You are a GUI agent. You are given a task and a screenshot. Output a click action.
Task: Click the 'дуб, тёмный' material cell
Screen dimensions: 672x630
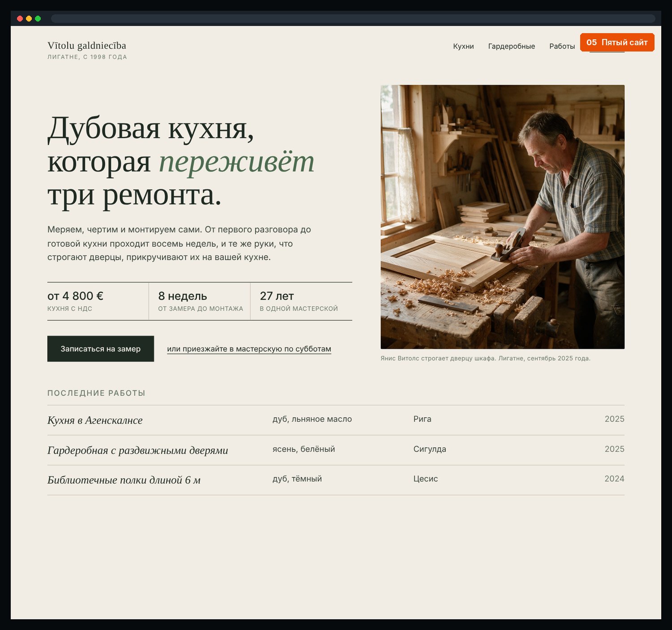[x=297, y=479]
